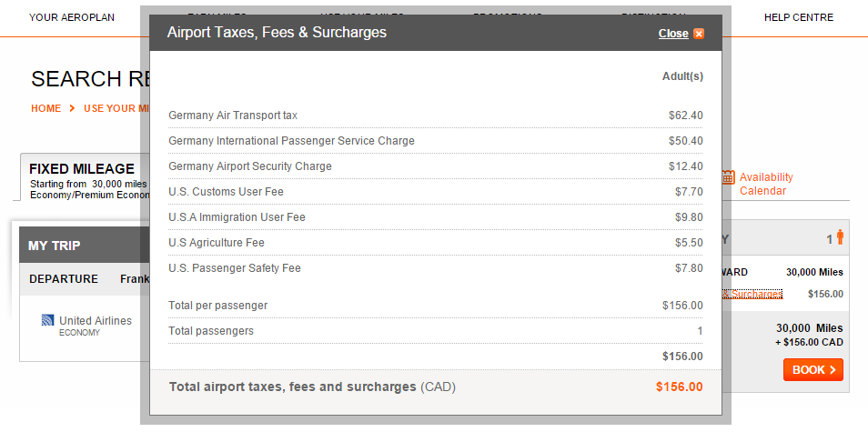This screenshot has height=432, width=868.
Task: Click the $5.50 amount
Action: [x=689, y=243]
